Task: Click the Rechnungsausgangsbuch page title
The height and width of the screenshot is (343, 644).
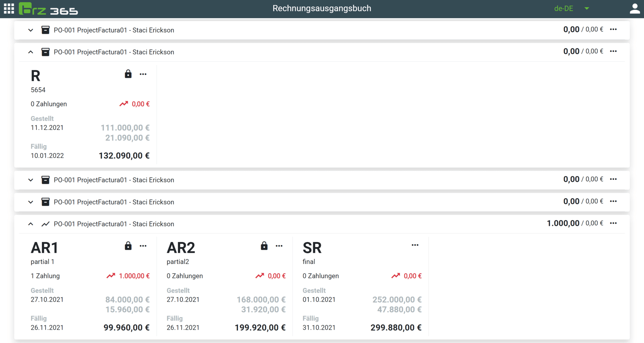Action: coord(322,8)
